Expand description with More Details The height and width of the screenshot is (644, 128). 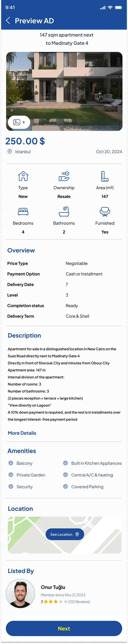click(22, 433)
